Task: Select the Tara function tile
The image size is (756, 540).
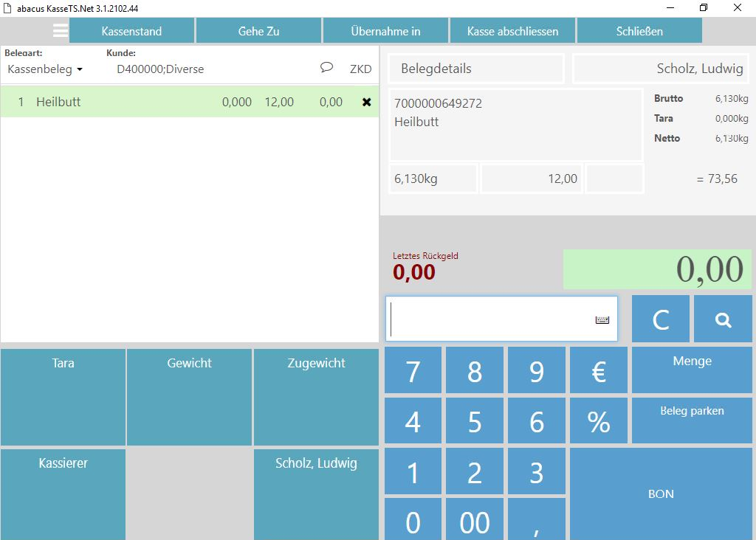Action: point(63,397)
